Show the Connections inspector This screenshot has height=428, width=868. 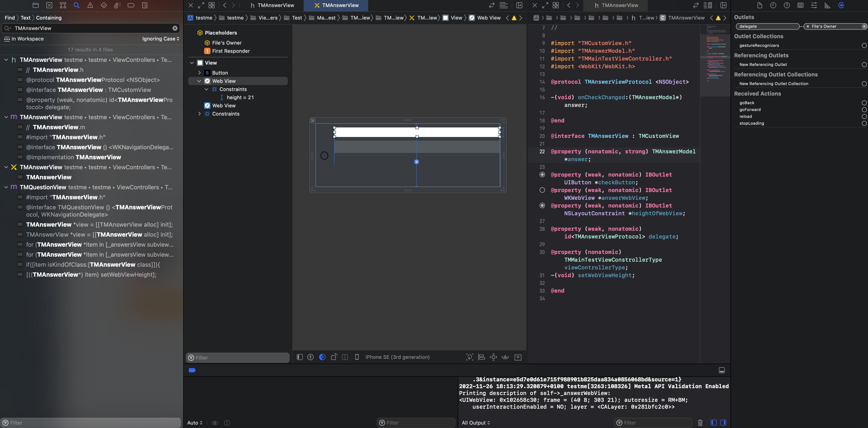point(841,5)
